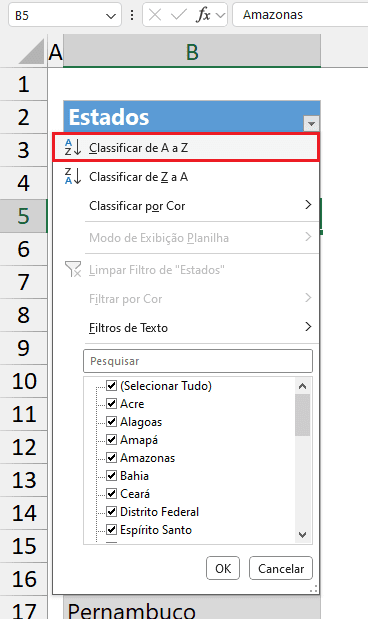Click the scrollbar up arrow in state list
Screen dimensions: 368x619
click(302, 386)
